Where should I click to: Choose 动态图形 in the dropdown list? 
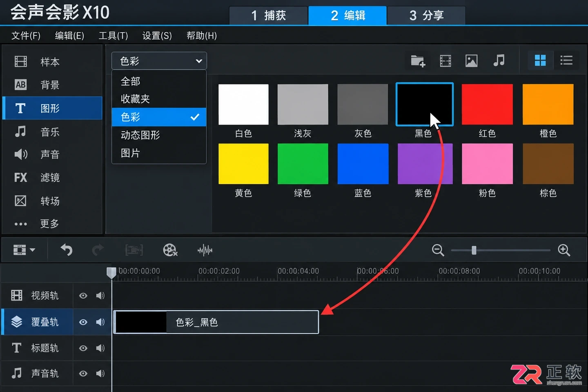pyautogui.click(x=159, y=135)
